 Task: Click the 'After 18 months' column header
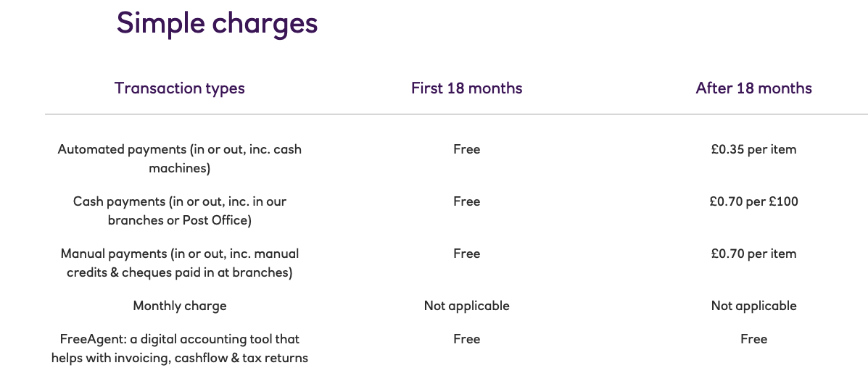point(753,88)
